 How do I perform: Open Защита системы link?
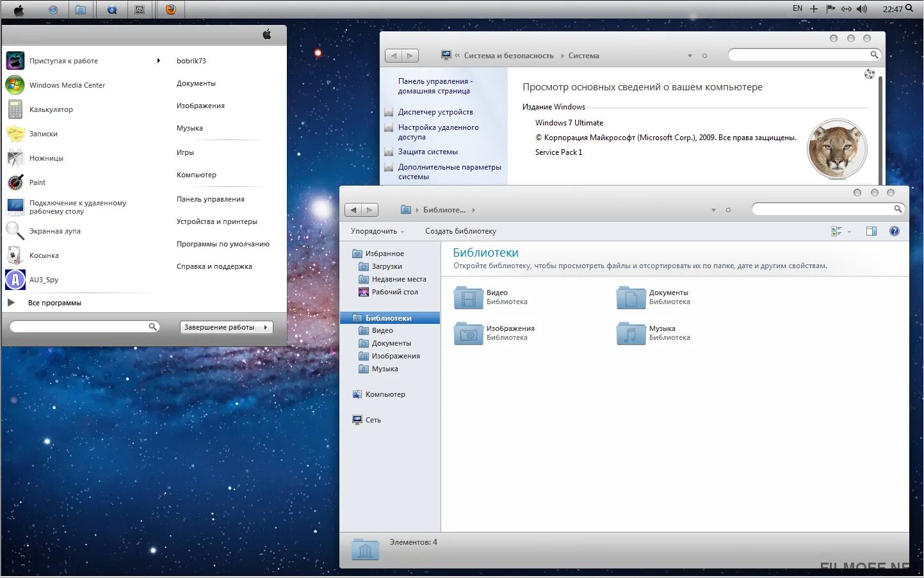pos(428,152)
